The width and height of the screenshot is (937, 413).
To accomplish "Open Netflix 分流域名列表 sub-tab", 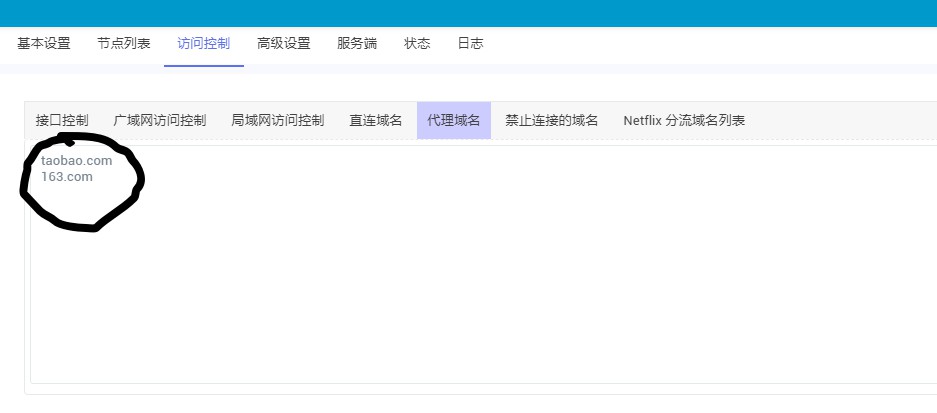I will pos(684,121).
